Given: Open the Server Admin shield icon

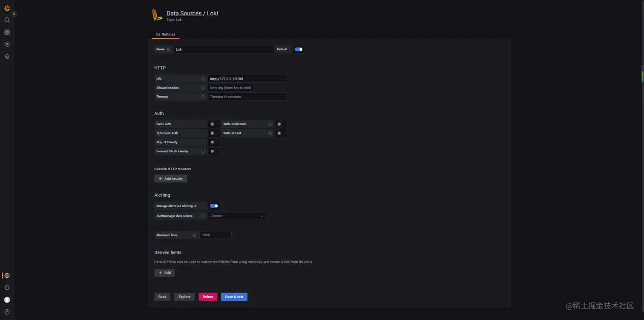Looking at the screenshot, I should tap(7, 288).
